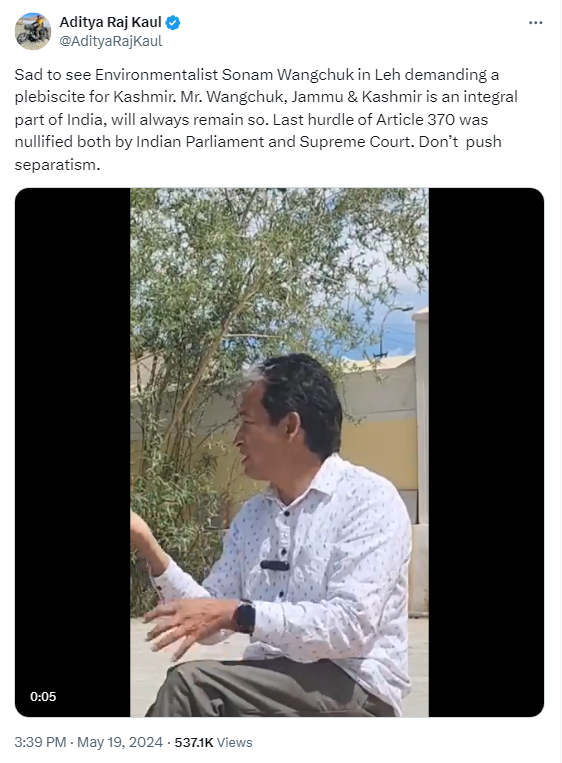
Task: Open Aditya Raj Kaul's profile avatar
Action: click(33, 32)
